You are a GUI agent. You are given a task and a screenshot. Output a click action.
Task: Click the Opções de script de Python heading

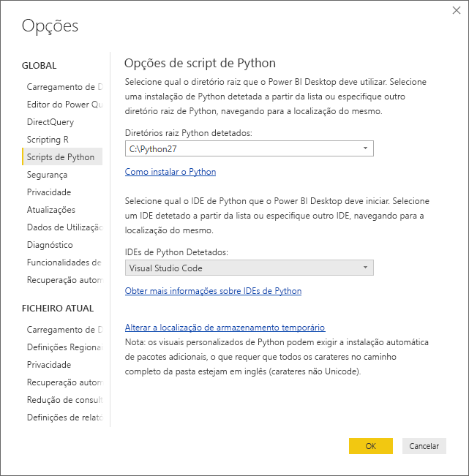point(200,63)
